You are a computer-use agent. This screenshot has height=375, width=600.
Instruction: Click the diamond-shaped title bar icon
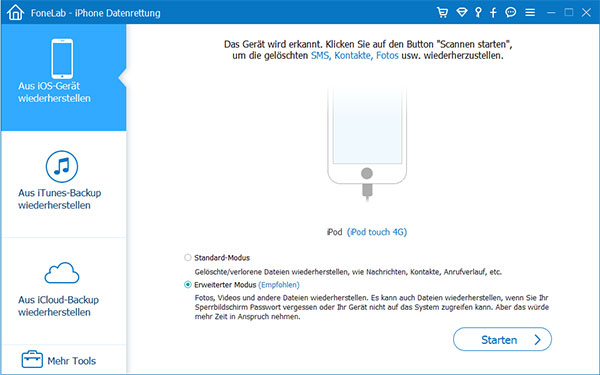(462, 13)
